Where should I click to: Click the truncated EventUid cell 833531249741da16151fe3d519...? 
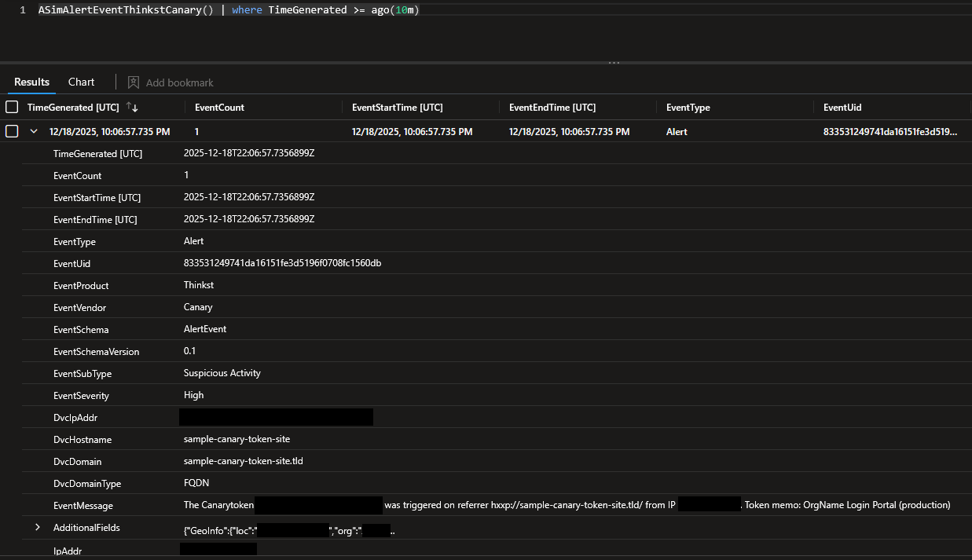click(x=890, y=131)
